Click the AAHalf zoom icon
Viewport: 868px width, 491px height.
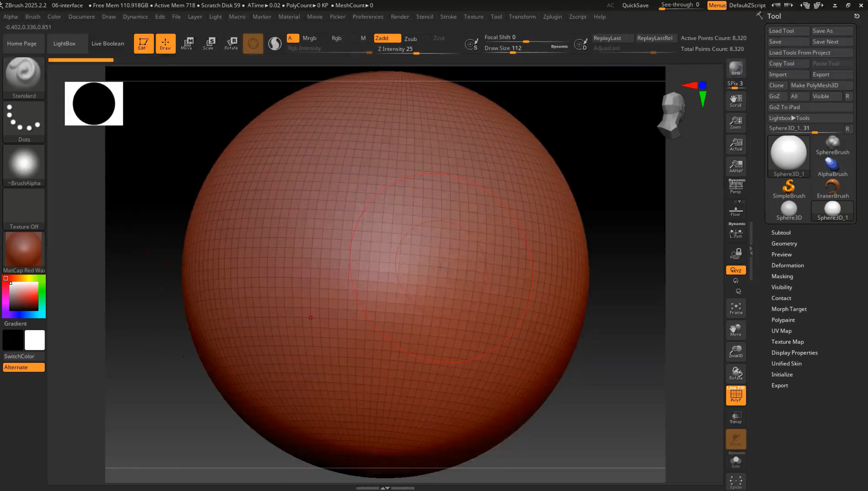tap(735, 166)
